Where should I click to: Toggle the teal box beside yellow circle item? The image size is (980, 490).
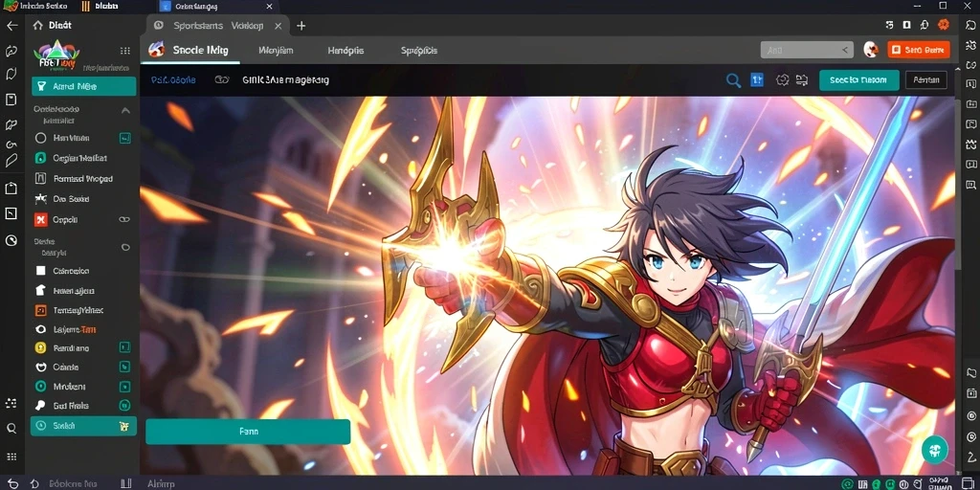pos(125,346)
